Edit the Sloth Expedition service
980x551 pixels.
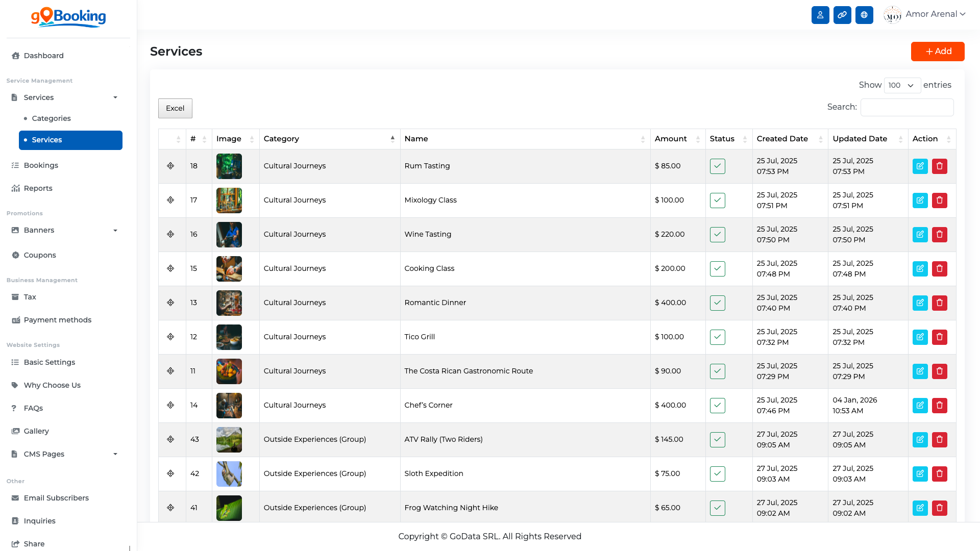point(920,474)
